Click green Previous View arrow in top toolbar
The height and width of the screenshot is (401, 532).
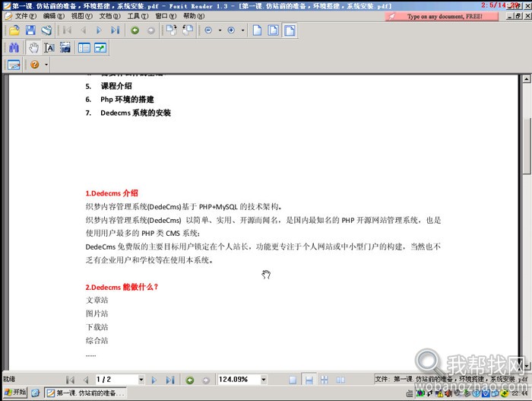[x=135, y=30]
